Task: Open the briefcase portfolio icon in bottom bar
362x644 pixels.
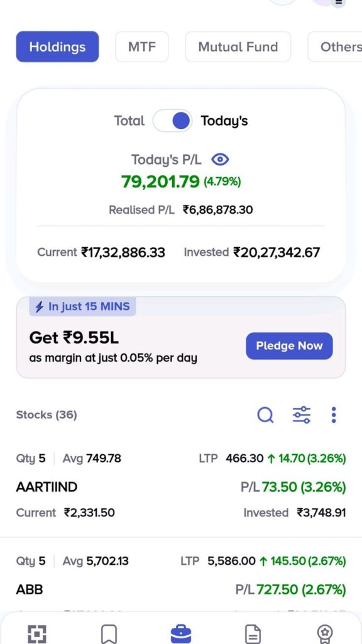Action: pyautogui.click(x=180, y=634)
